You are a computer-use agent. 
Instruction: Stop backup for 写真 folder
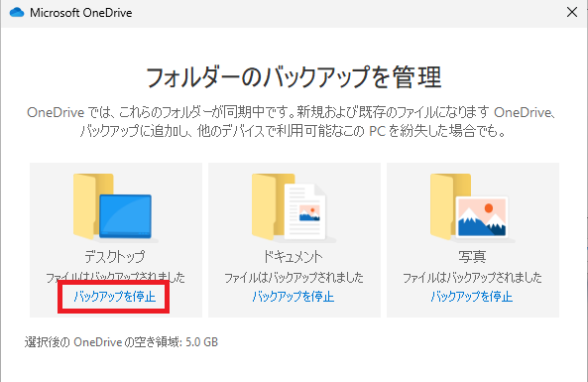pyautogui.click(x=471, y=297)
